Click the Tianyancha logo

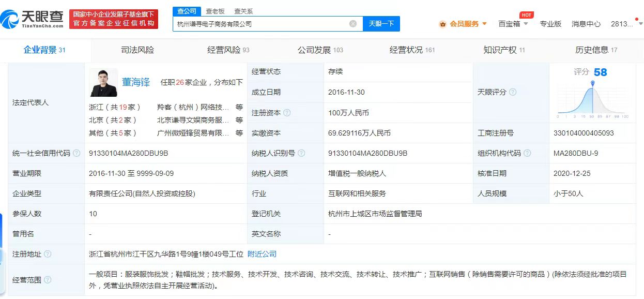(x=32, y=19)
